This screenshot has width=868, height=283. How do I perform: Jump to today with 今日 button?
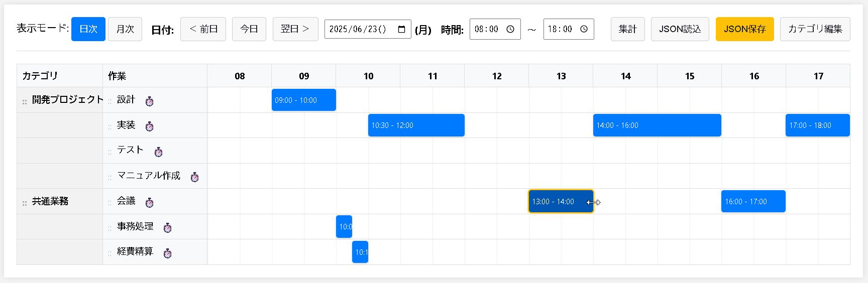(x=249, y=29)
